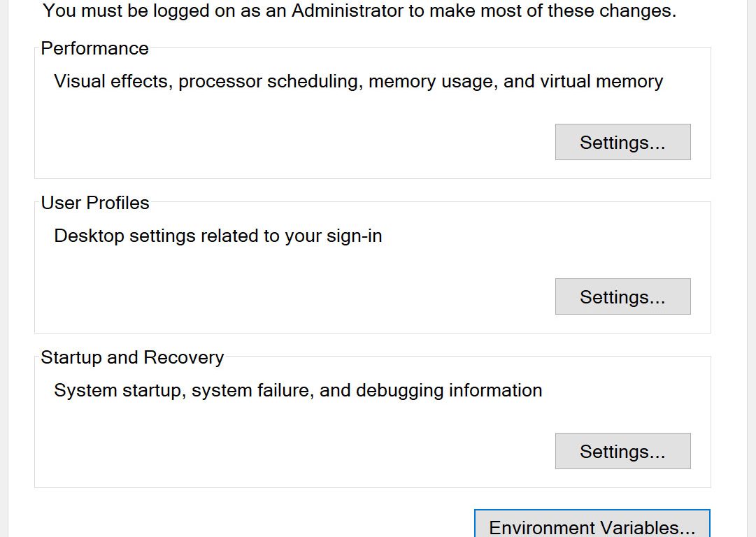
Task: Click the Environment Variables button
Action: pos(592,526)
